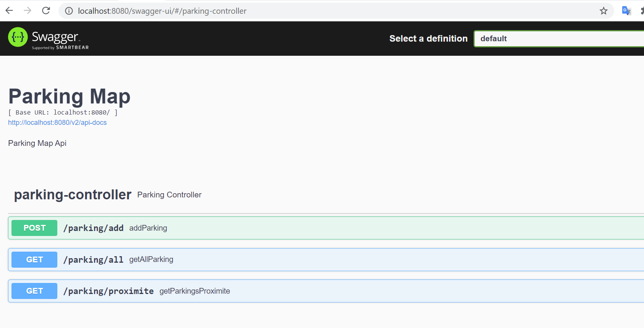Viewport: 644px width, 328px height.
Task: Click the /parking/add path text
Action: [x=93, y=228]
